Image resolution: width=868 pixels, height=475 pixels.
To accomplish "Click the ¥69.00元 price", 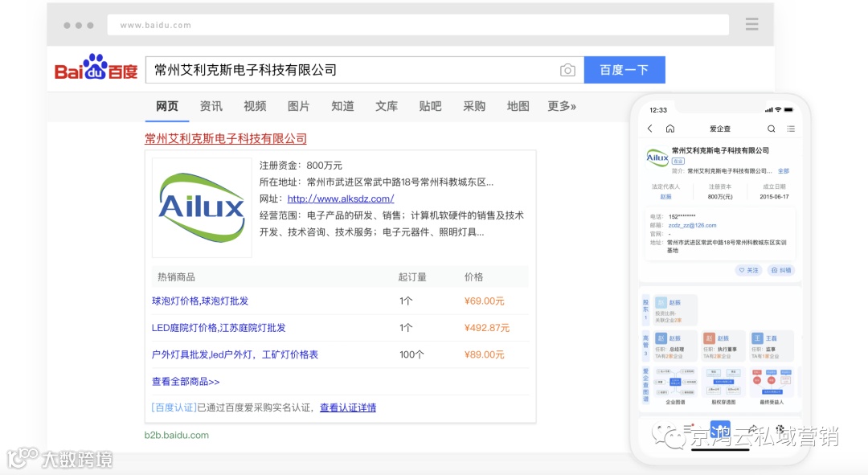I will coord(484,301).
